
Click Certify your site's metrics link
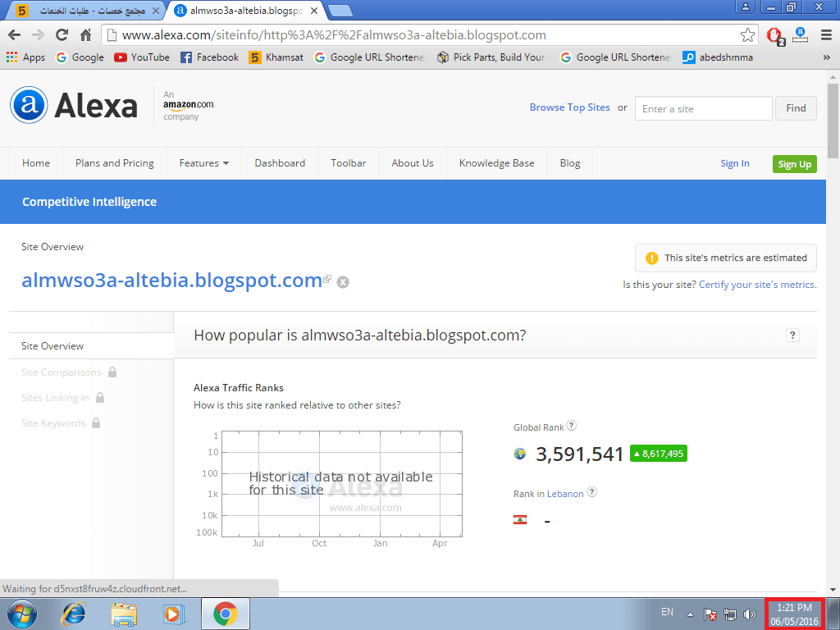pos(757,285)
